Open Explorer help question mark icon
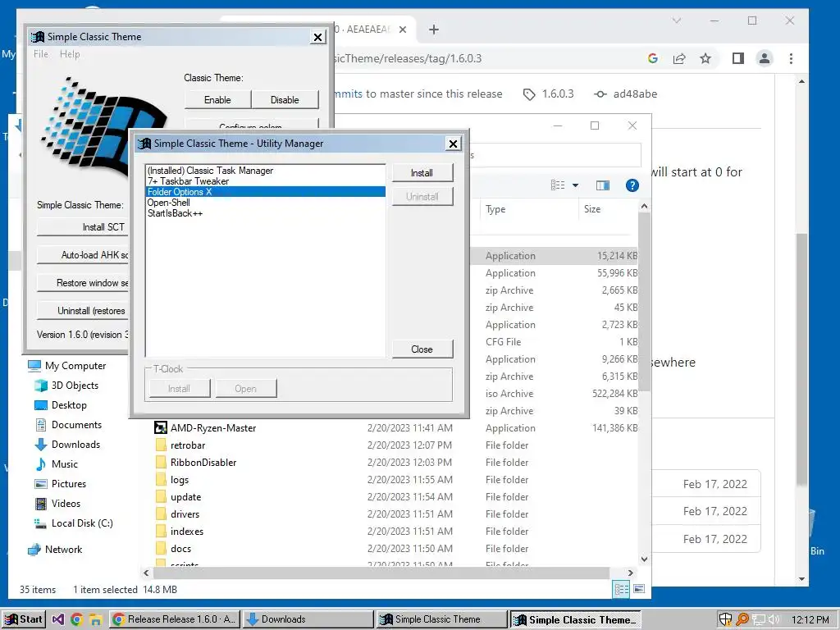Viewport: 840px width, 630px height. (x=632, y=185)
